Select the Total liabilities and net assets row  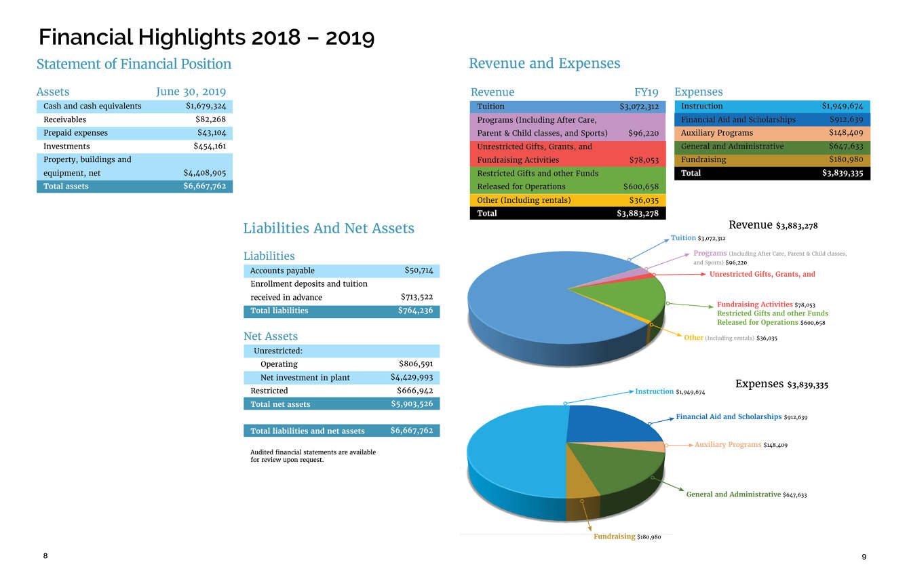coord(341,431)
